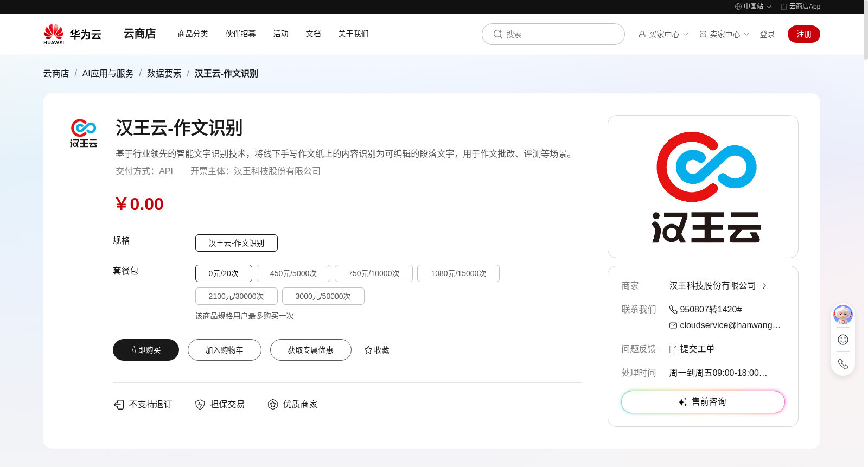Select the 0元/20次 package

pos(224,273)
